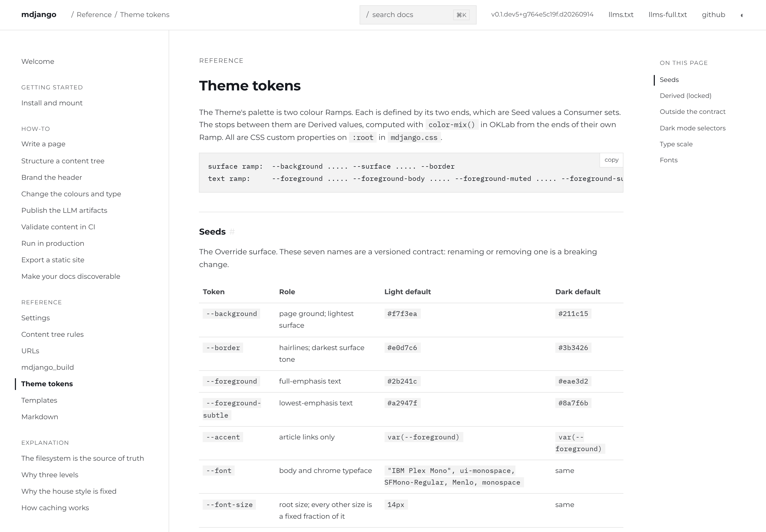Click the inline color-mix() code
Image resolution: width=766 pixels, height=532 pixels.
(452, 125)
